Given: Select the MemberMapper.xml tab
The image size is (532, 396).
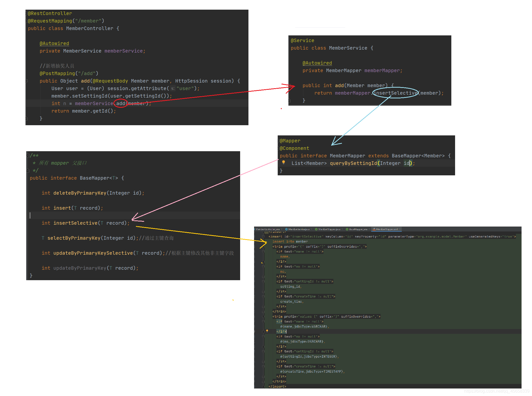Looking at the screenshot, I should tap(387, 229).
